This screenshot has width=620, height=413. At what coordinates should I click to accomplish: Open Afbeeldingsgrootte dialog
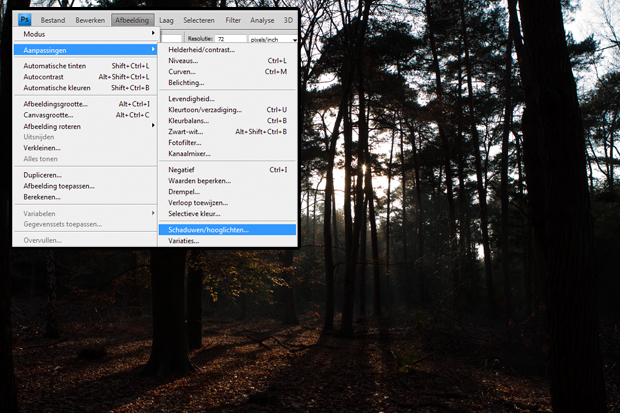coord(86,104)
